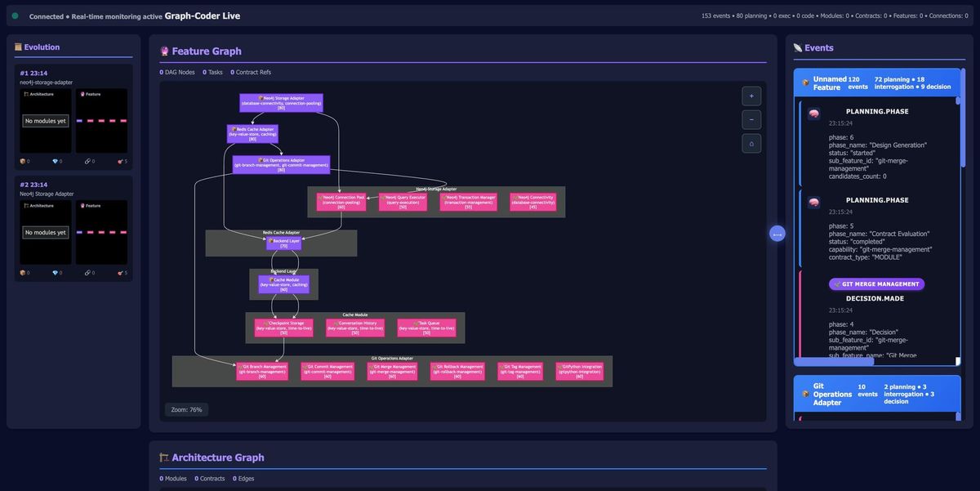Click target icon in snapshot #2
Viewport: 980px width, 491px height.
click(x=120, y=273)
